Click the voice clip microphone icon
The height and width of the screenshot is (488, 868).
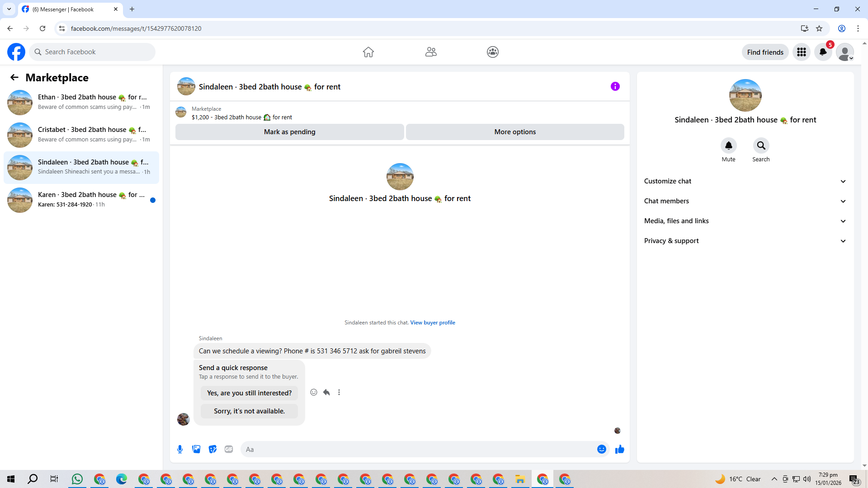180,449
